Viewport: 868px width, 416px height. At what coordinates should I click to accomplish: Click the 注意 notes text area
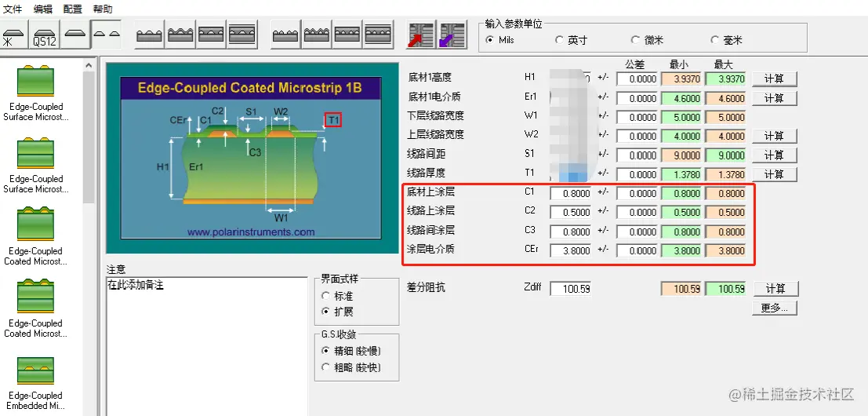[206, 346]
